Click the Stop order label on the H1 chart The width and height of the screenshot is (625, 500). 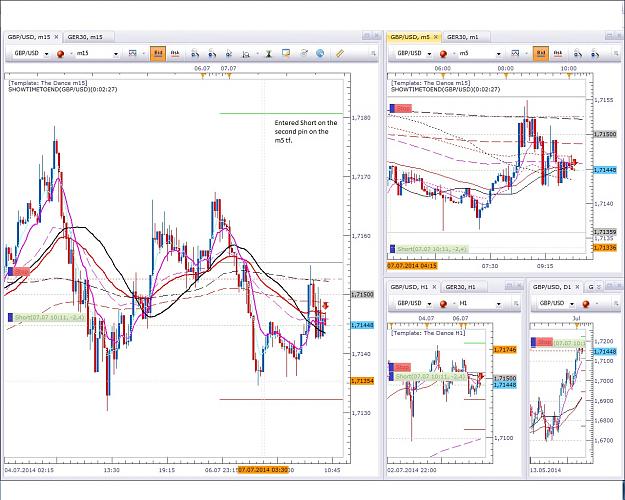(399, 367)
